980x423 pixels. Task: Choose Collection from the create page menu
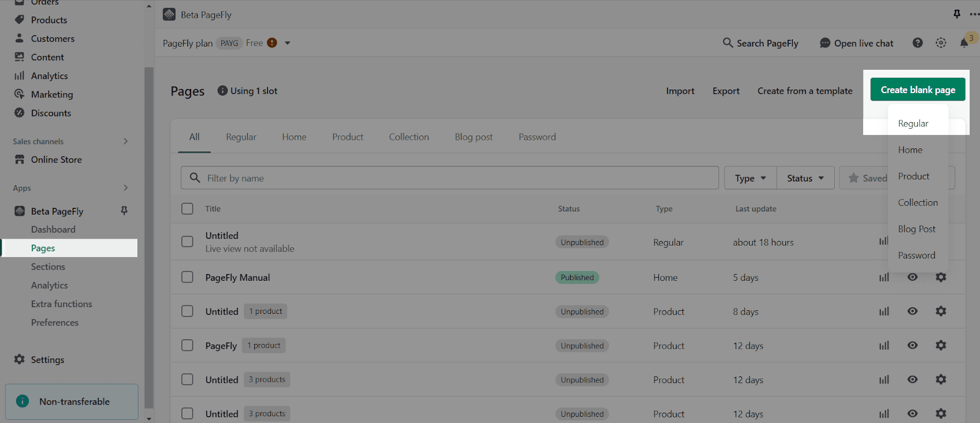918,202
